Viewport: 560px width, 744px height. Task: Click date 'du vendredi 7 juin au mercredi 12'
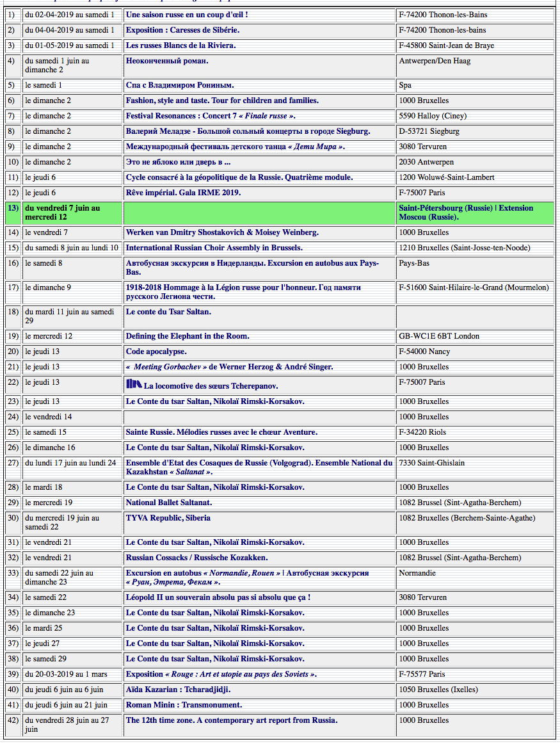point(63,213)
